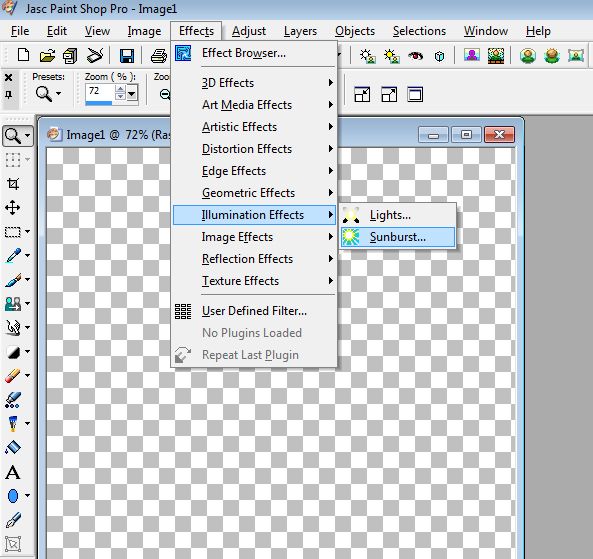
Task: Expand the Selection tool flyout arrow
Action: [27, 231]
